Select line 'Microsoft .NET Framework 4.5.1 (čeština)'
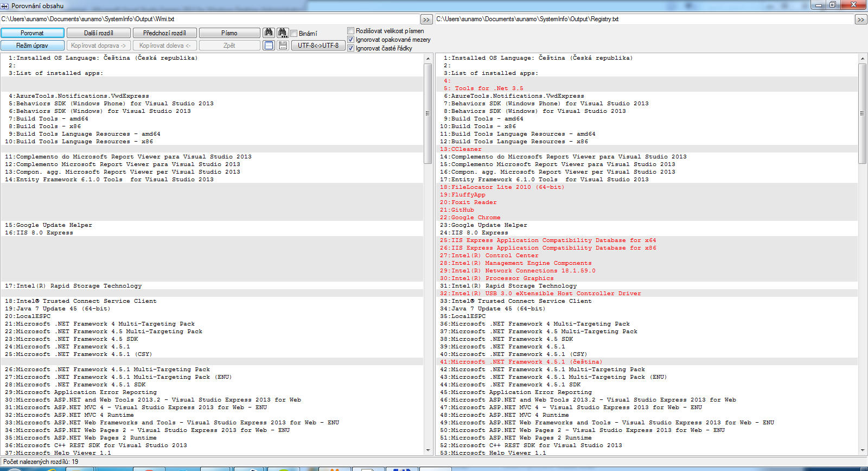868x471 pixels. click(647, 362)
